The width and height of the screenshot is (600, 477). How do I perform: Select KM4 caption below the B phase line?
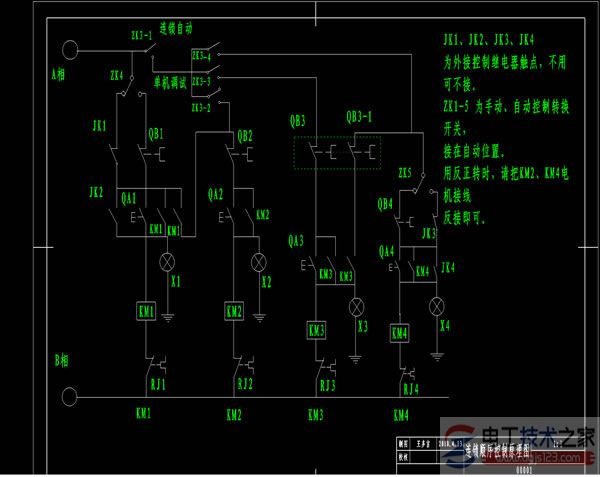coord(401,415)
